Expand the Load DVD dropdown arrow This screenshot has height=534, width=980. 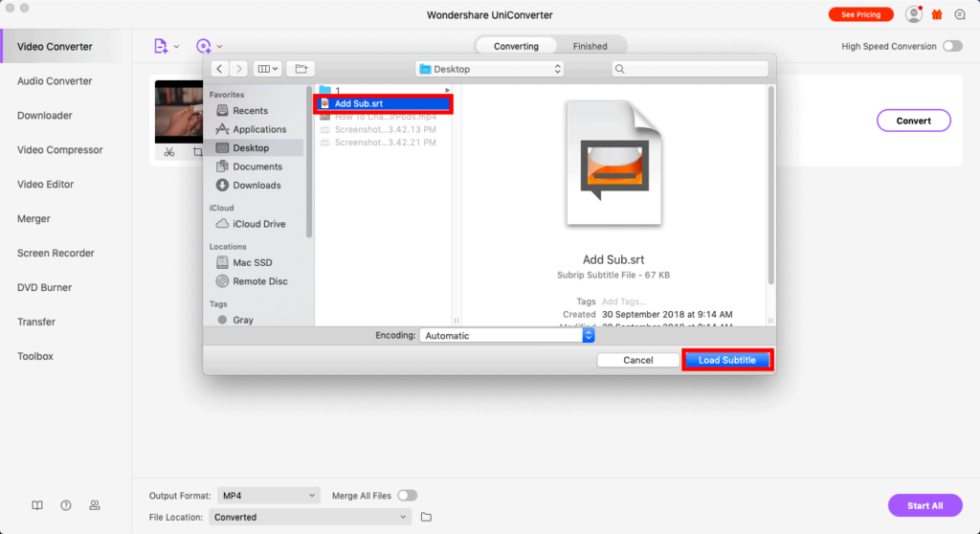219,47
